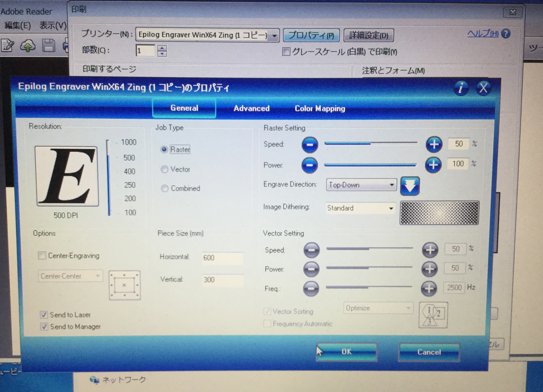
Task: Click the info icon in the dialog titlebar
Action: tap(461, 88)
